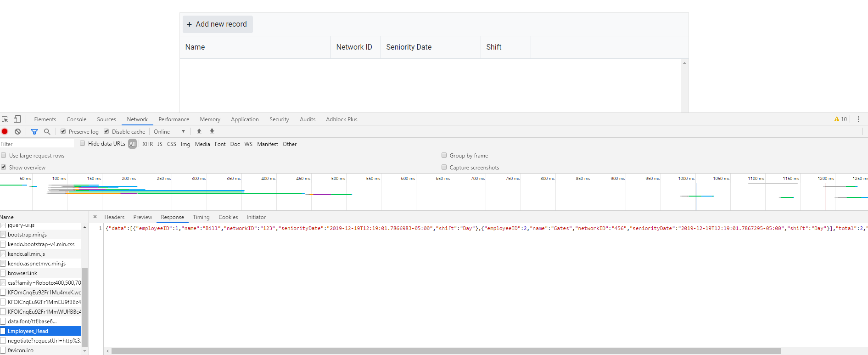Select the favicon.ico request row
Image resolution: width=868 pixels, height=355 pixels.
[x=40, y=350]
